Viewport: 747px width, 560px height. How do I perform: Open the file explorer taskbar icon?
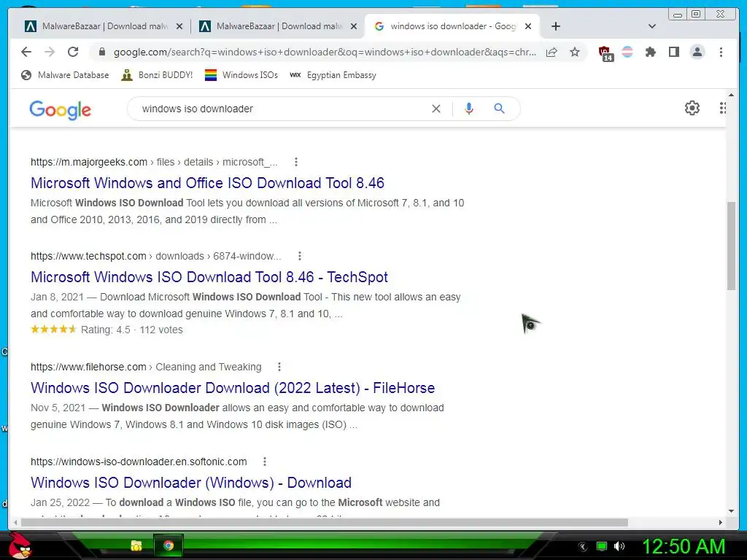click(136, 545)
